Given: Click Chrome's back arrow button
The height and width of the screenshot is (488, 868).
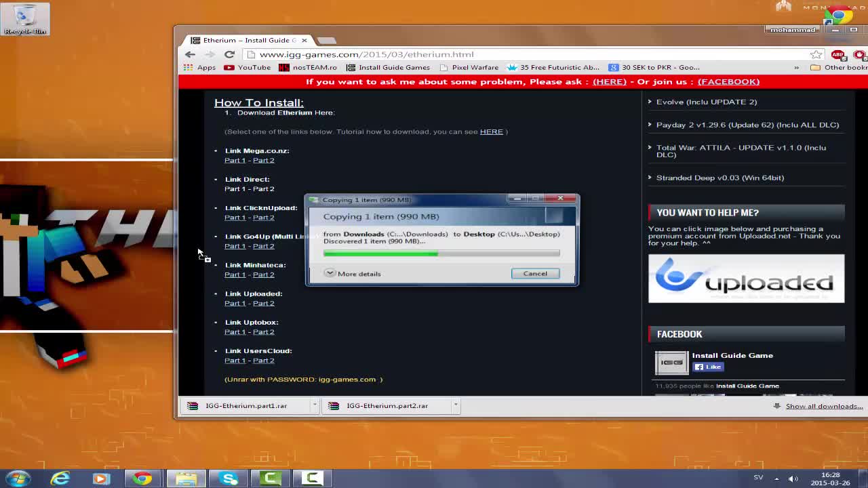Looking at the screenshot, I should pyautogui.click(x=191, y=54).
